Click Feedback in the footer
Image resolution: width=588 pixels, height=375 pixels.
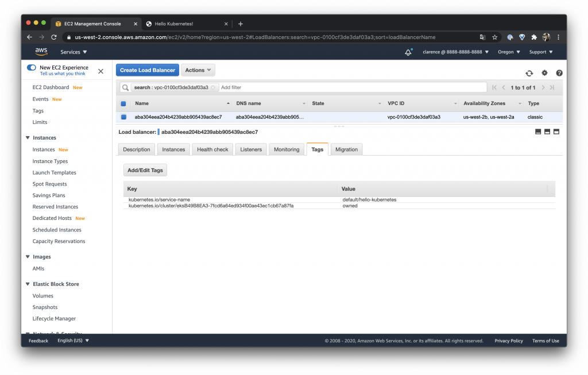[38, 341]
